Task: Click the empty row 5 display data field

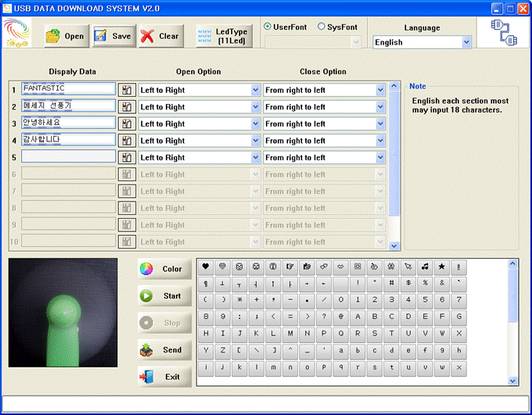Action: pyautogui.click(x=69, y=156)
